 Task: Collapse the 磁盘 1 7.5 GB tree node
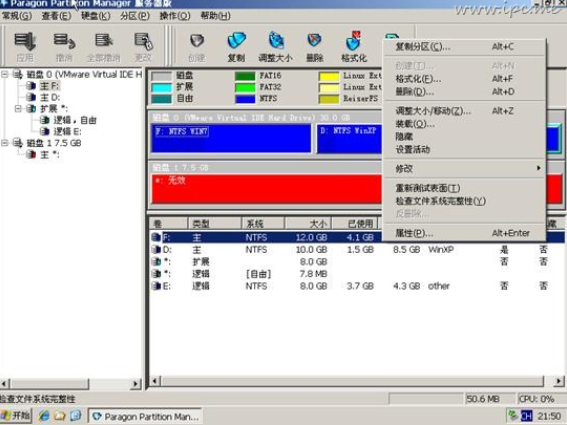click(x=5, y=143)
